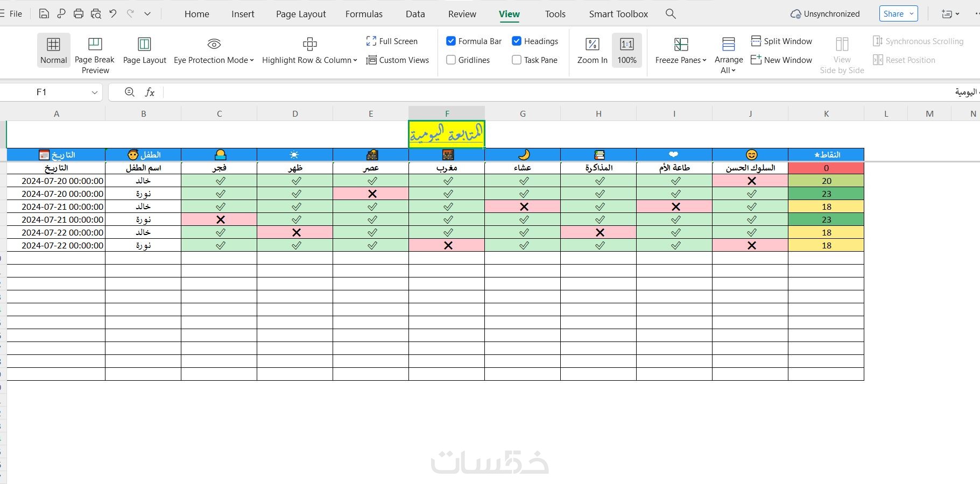
Task: Click the Unsynchronized cloud icon
Action: [x=795, y=14]
